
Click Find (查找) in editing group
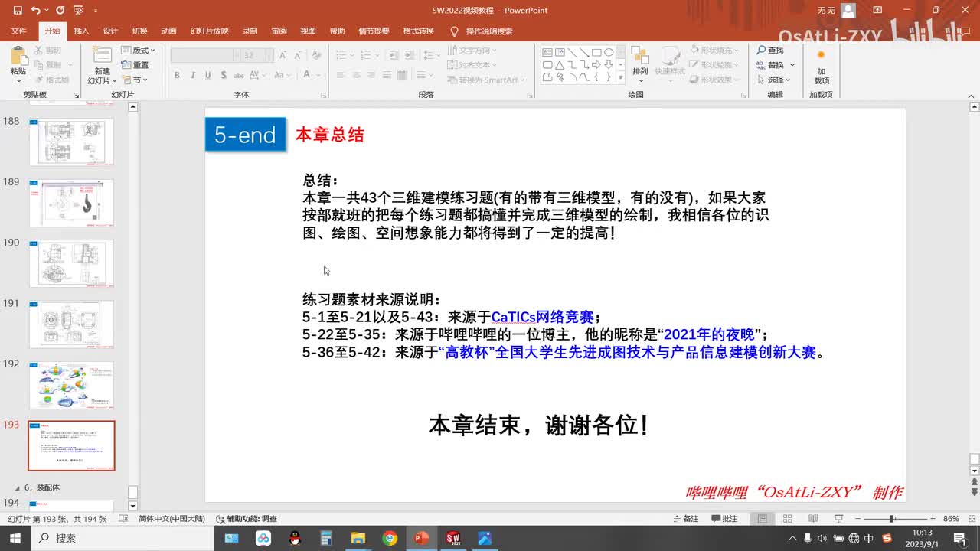pyautogui.click(x=769, y=51)
